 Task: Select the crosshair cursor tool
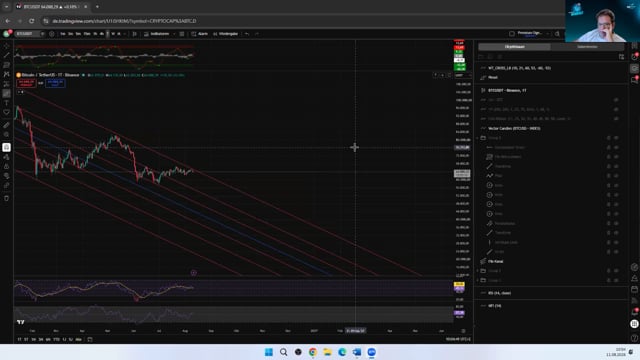pyautogui.click(x=7, y=46)
